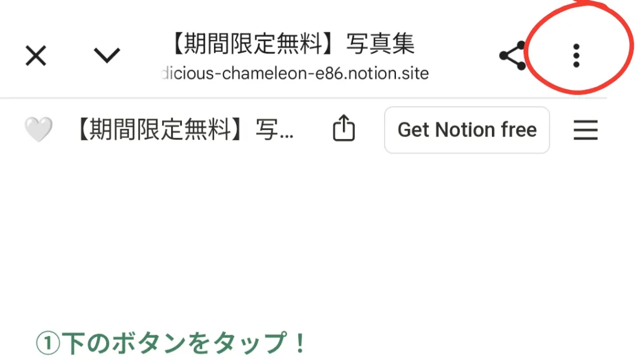Viewport: 644px width, 363px height.
Task: Click the circled number ① in heading
Action: coord(48,344)
